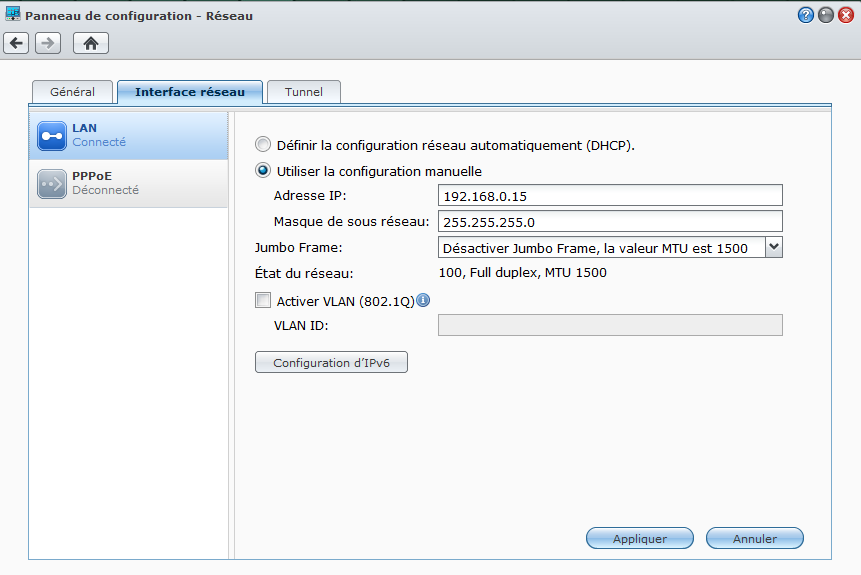Click the back arrow navigation button
The width and height of the screenshot is (861, 575).
(16, 43)
